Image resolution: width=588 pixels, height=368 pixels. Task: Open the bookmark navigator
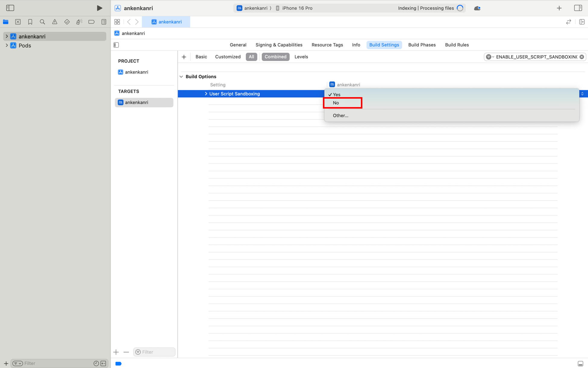tap(30, 22)
